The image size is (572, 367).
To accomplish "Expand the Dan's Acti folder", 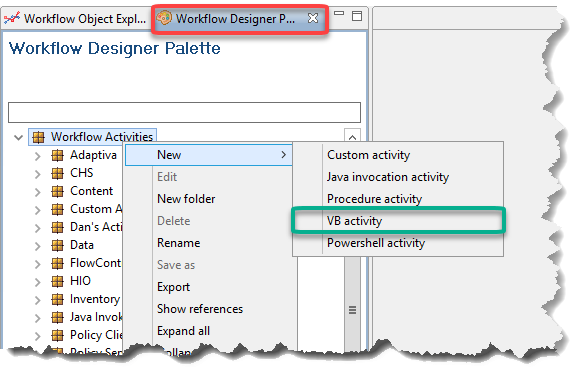I will click(37, 228).
